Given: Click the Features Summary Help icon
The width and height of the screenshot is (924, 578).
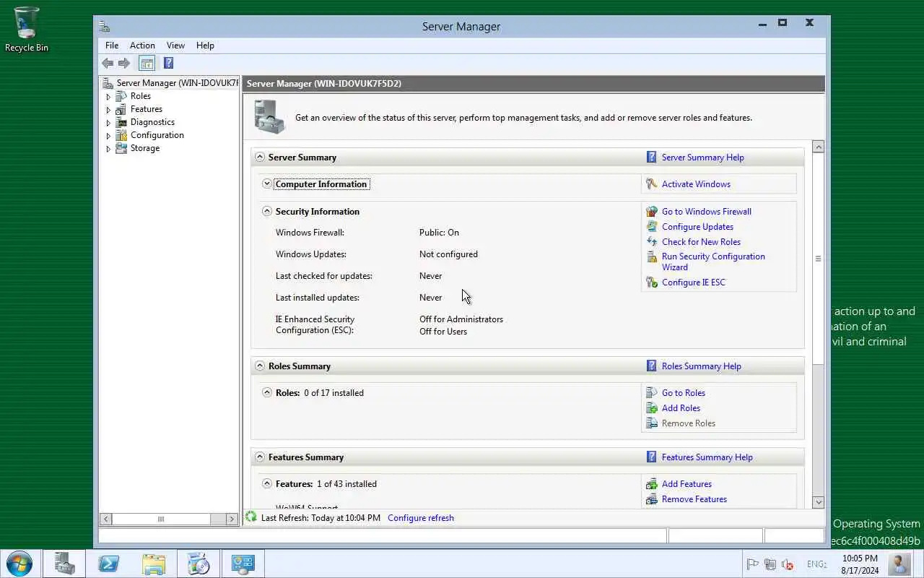Looking at the screenshot, I should (652, 457).
